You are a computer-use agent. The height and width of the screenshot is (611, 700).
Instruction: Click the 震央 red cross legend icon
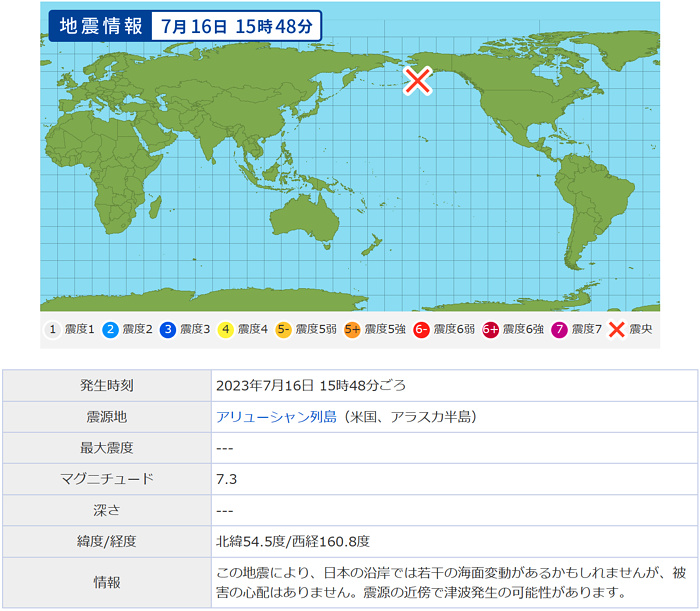(617, 330)
